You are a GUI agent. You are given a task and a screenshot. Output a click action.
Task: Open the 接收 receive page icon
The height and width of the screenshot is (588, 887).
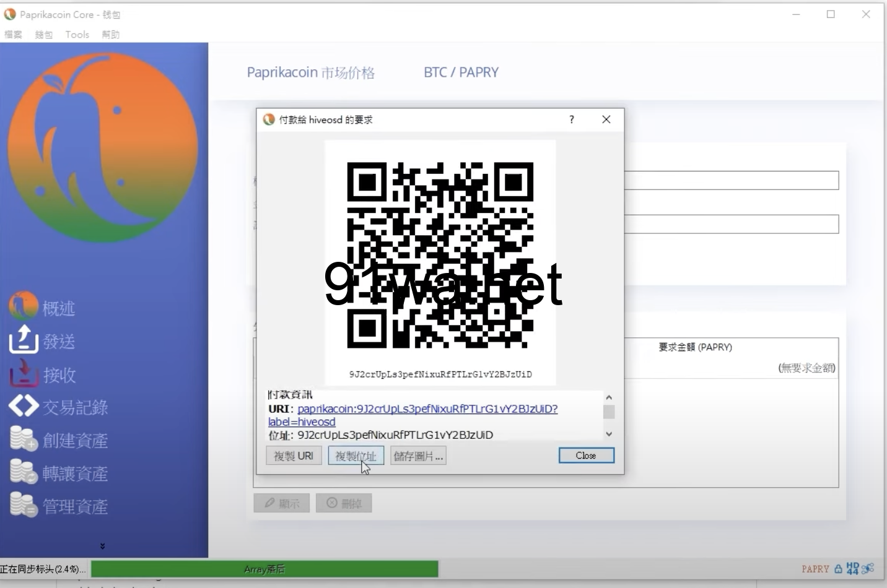(24, 373)
